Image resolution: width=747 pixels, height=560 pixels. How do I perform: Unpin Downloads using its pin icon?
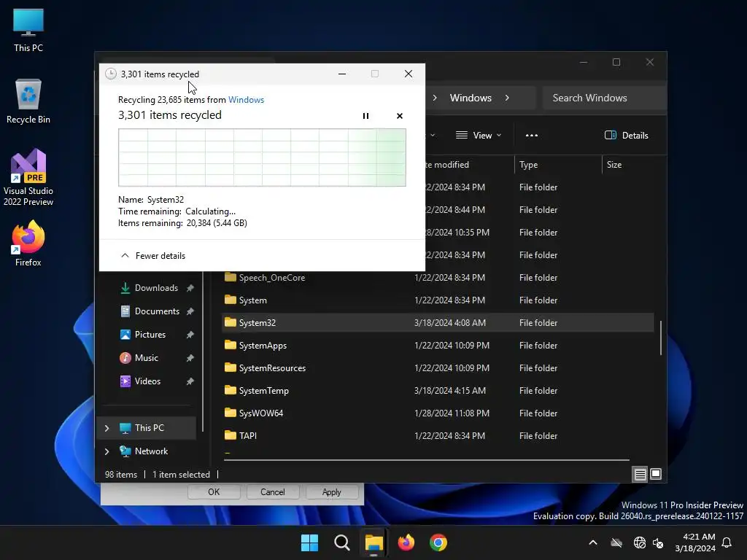click(190, 288)
